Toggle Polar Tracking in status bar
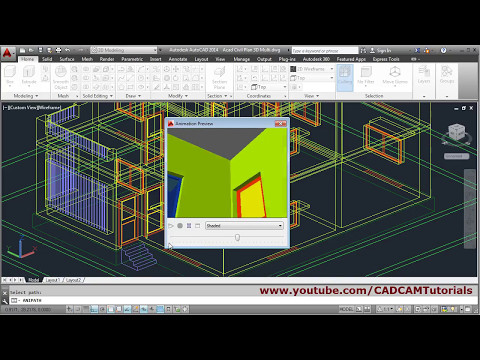Viewport: 480px width, 360px height. (103, 309)
